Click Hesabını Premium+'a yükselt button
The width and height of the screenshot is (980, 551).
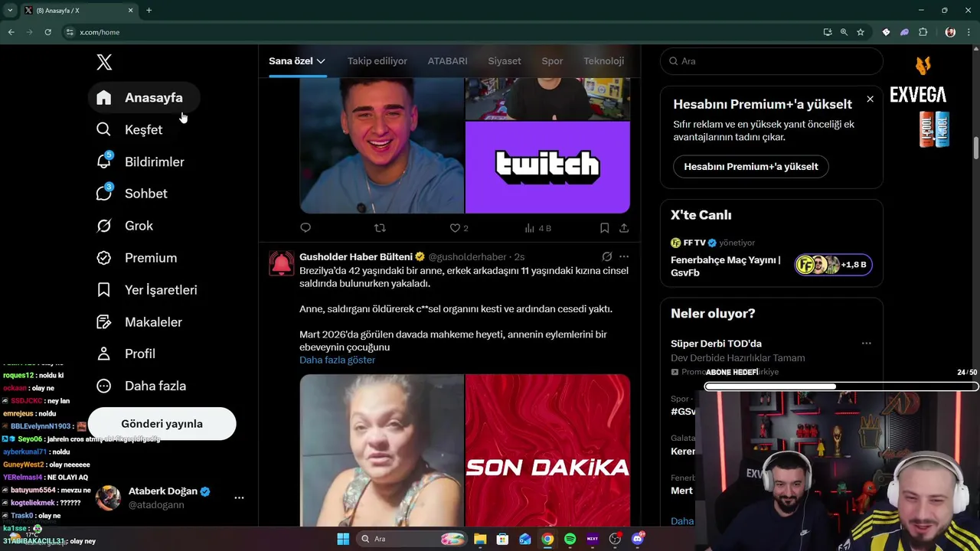coord(751,166)
